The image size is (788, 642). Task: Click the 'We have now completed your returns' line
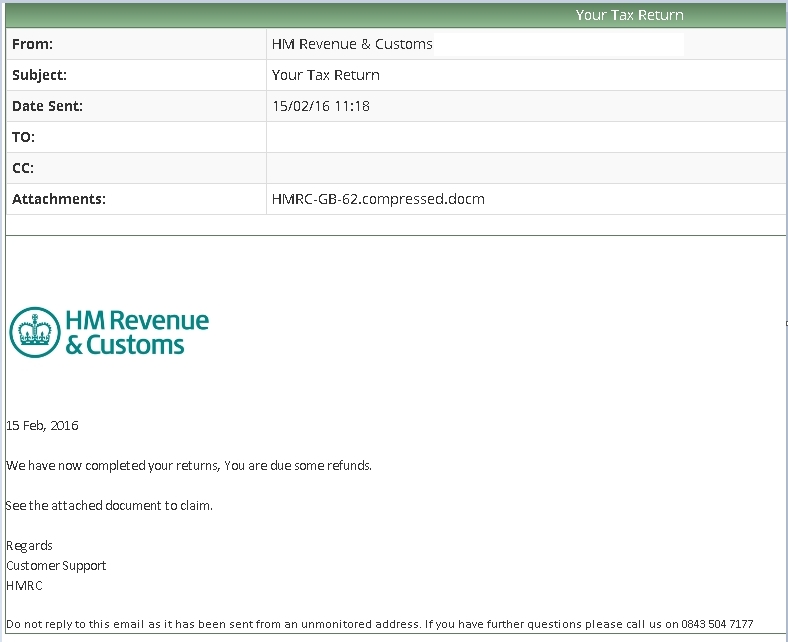click(x=188, y=466)
